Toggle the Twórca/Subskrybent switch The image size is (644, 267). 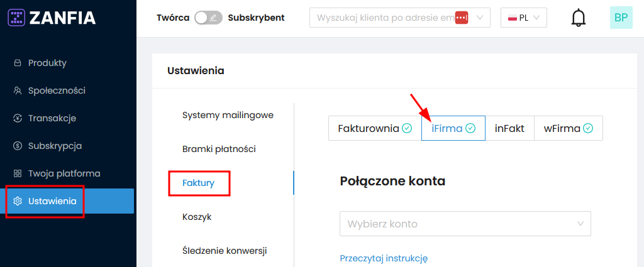tap(208, 18)
